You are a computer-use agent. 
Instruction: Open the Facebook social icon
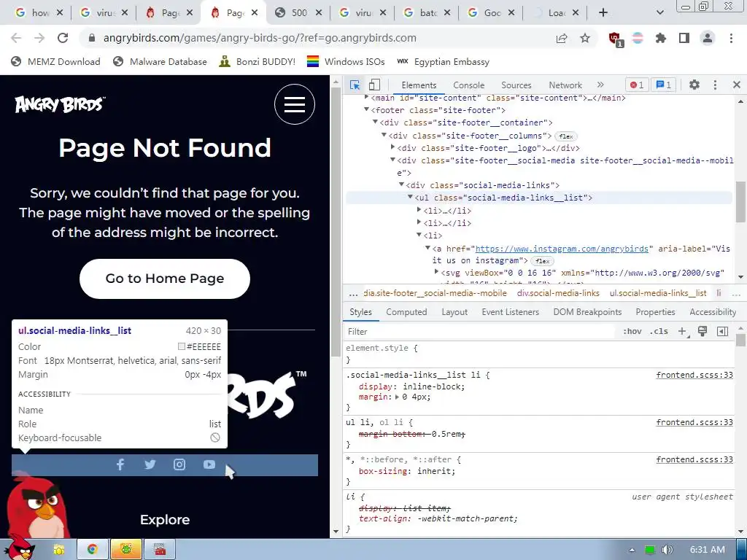[x=120, y=464]
